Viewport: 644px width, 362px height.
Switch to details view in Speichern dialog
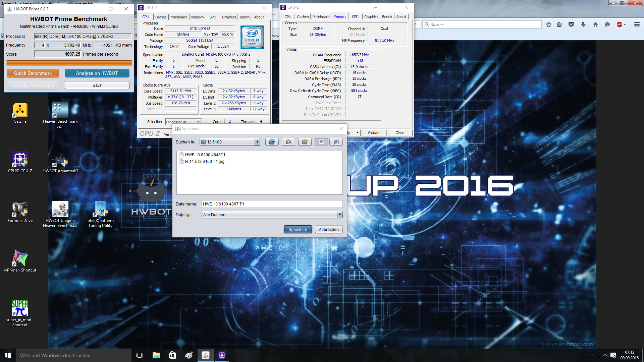(336, 142)
